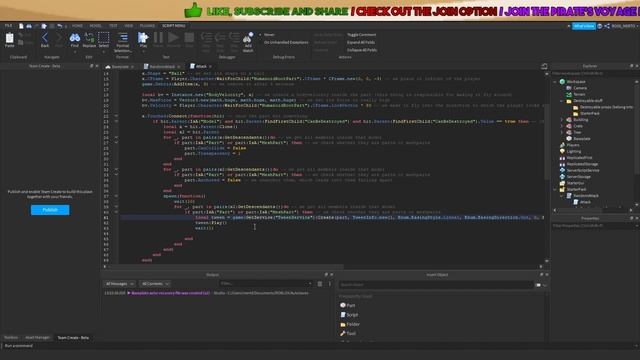Open the FILE menu
The width and height of the screenshot is (640, 360).
tap(8, 26)
